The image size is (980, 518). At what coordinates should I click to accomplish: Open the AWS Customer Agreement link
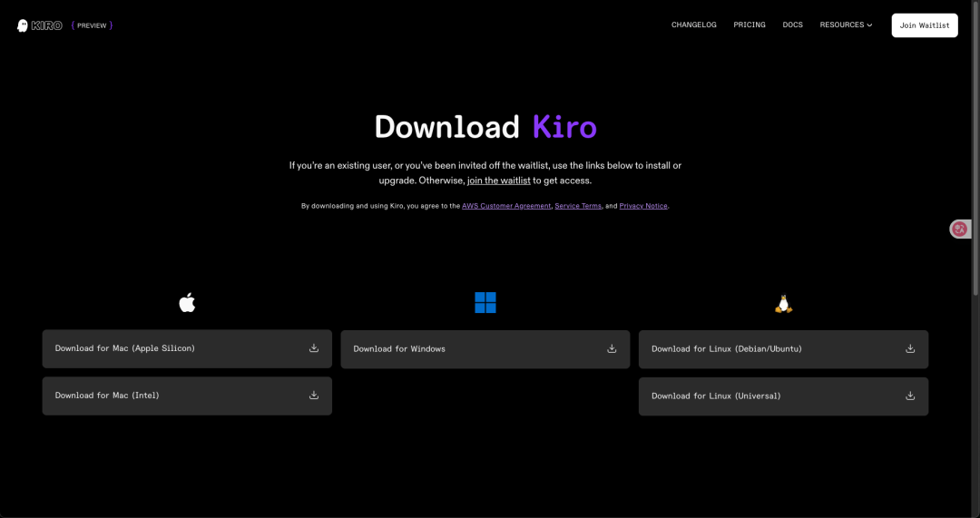(x=506, y=206)
